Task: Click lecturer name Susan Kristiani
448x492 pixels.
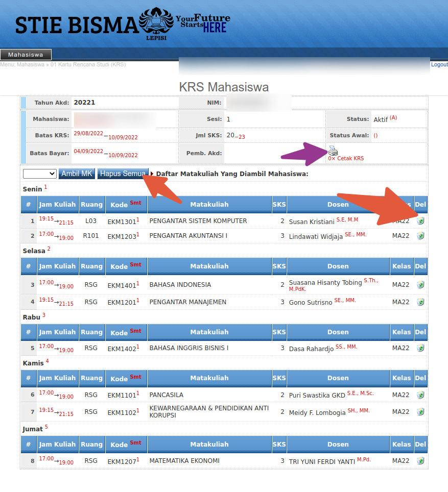Action: 312,222
